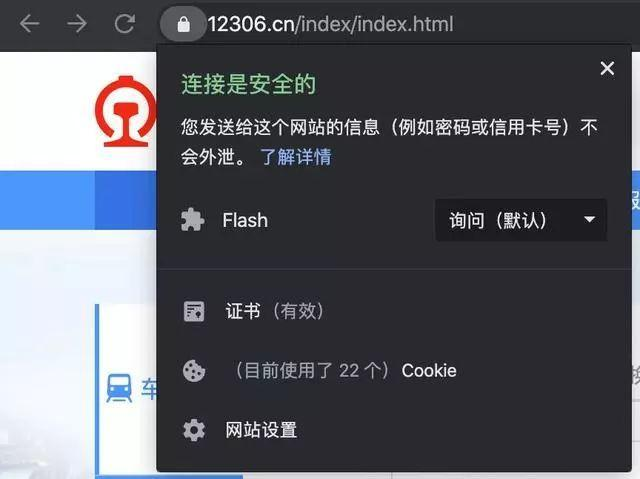Click the site settings gear icon
Screen dimensions: 640x479
194,430
